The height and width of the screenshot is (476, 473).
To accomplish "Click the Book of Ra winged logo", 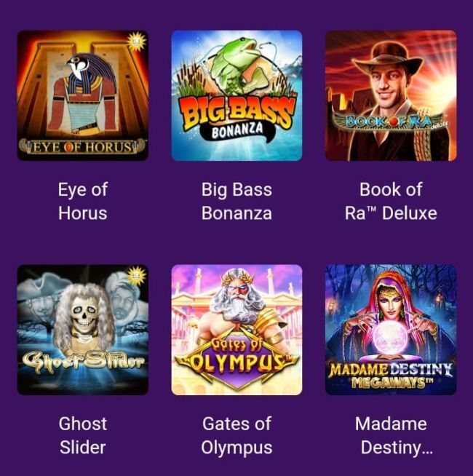I will click(391, 122).
